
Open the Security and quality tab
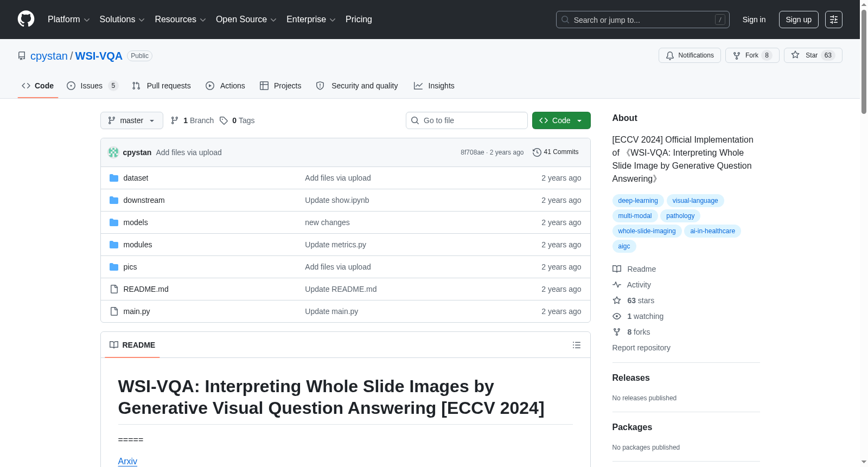coord(357,86)
